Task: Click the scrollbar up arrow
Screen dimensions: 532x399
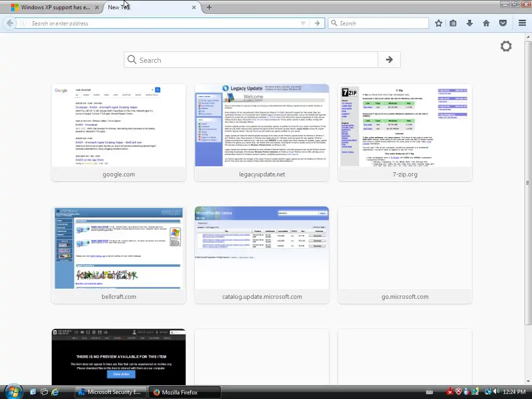Action: click(528, 36)
